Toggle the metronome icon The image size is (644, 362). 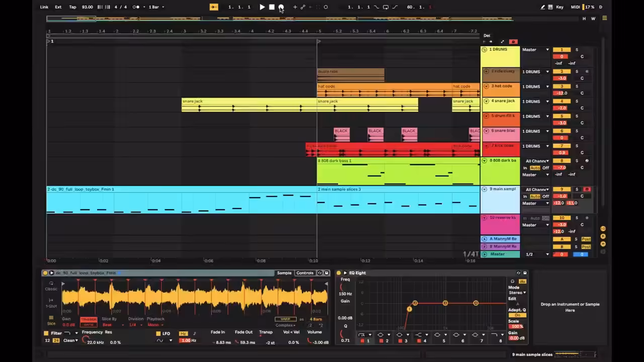pyautogui.click(x=136, y=7)
